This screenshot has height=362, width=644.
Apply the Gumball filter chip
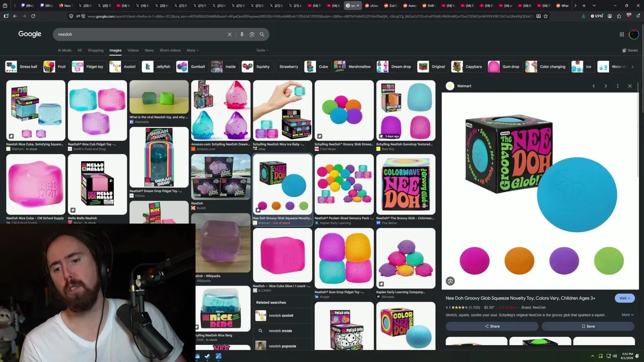point(192,66)
